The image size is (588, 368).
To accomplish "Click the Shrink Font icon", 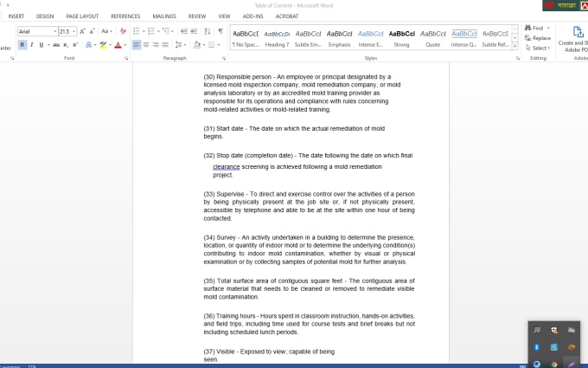I will (x=92, y=31).
